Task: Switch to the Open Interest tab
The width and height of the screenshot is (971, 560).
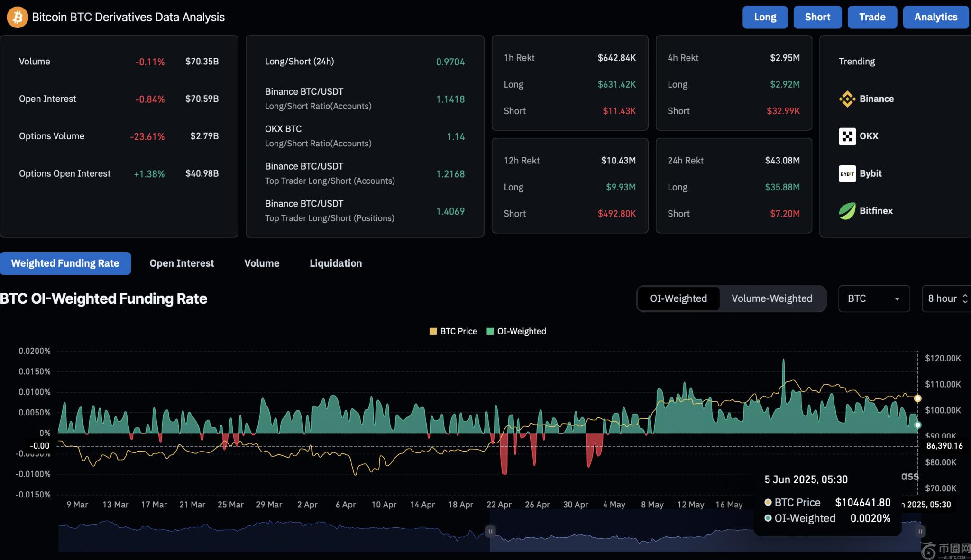Action: click(x=182, y=263)
